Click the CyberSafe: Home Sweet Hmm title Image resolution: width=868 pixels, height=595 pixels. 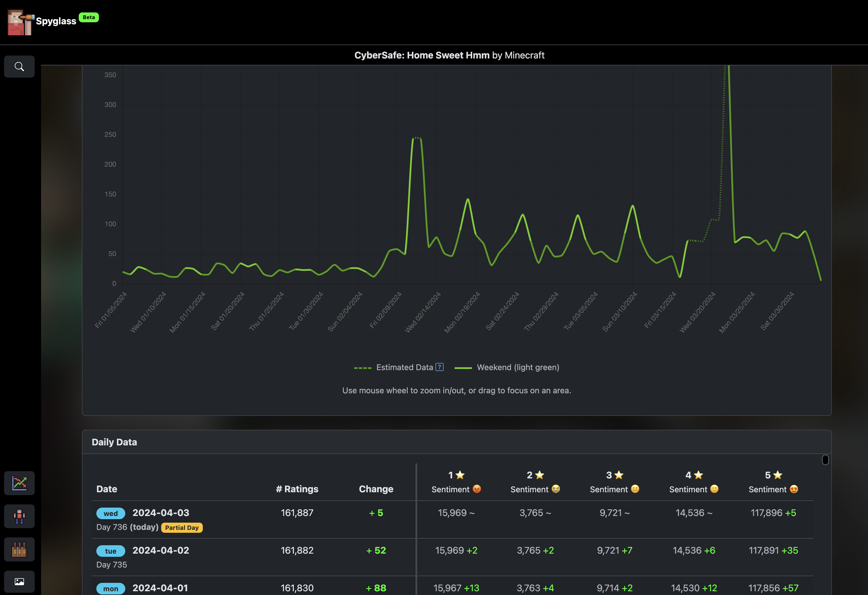[422, 55]
